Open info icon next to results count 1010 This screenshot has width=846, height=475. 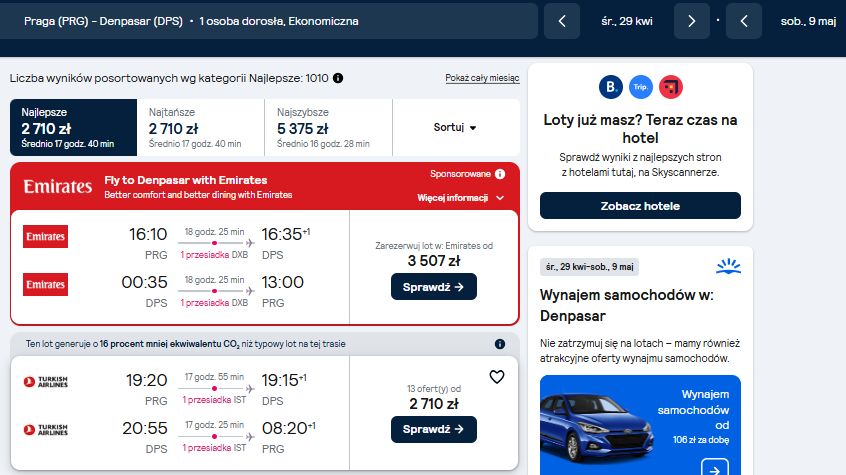[x=338, y=78]
